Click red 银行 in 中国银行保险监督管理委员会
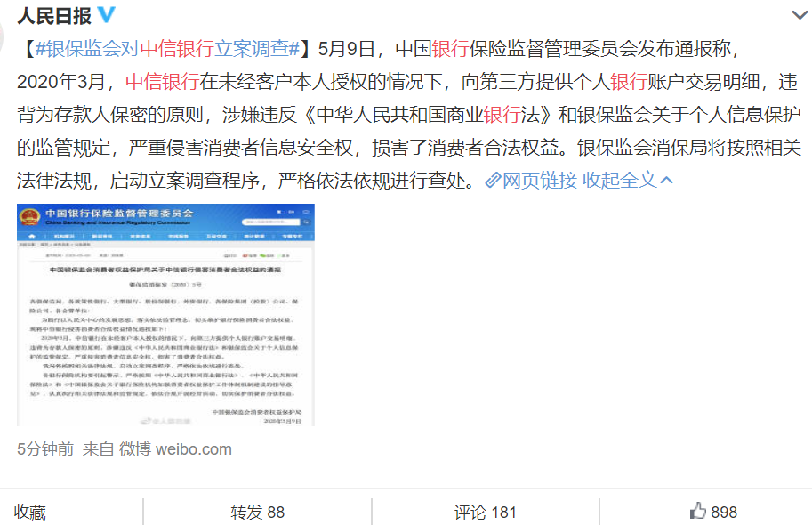This screenshot has height=525, width=812. pos(451,49)
